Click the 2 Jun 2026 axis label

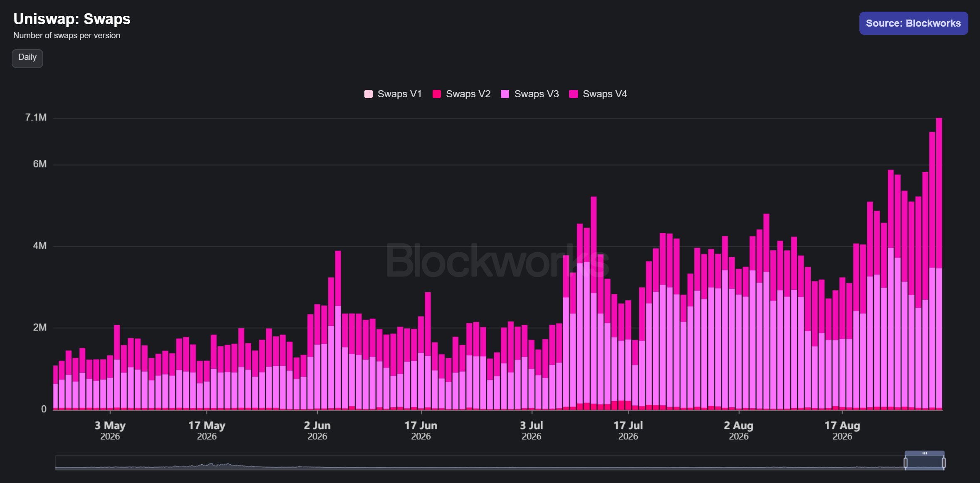317,431
